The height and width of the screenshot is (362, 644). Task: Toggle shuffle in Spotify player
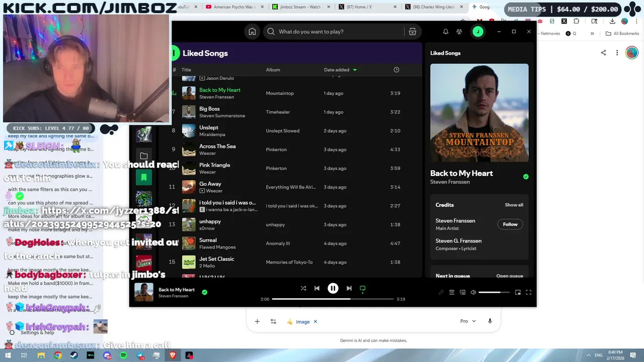tap(303, 289)
